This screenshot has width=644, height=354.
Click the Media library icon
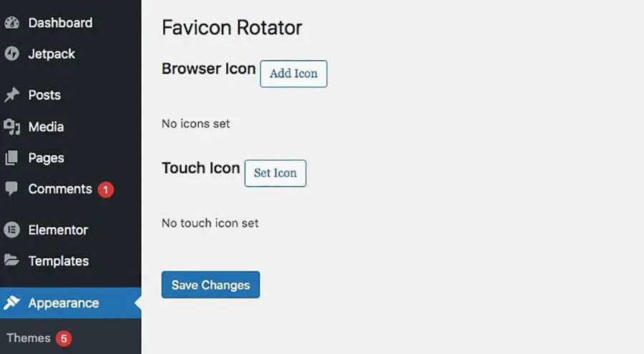[11, 127]
